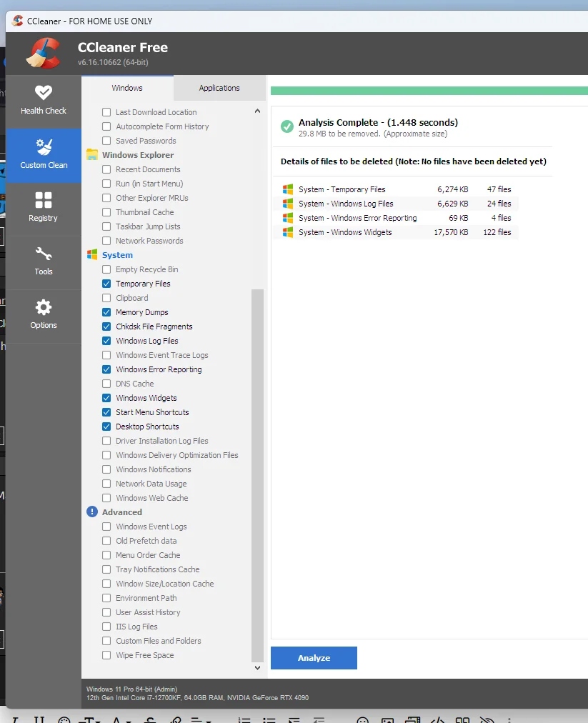Check Old Prefetch data

tap(106, 541)
